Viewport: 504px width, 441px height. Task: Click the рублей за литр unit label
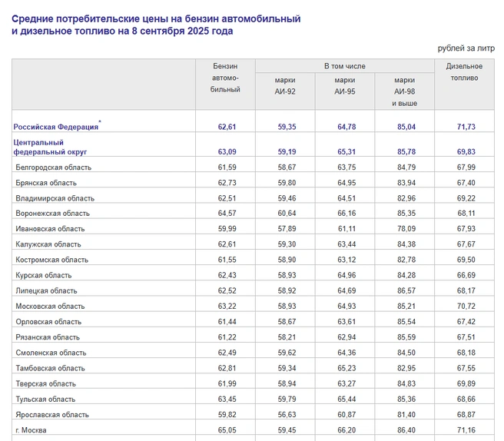(466, 48)
